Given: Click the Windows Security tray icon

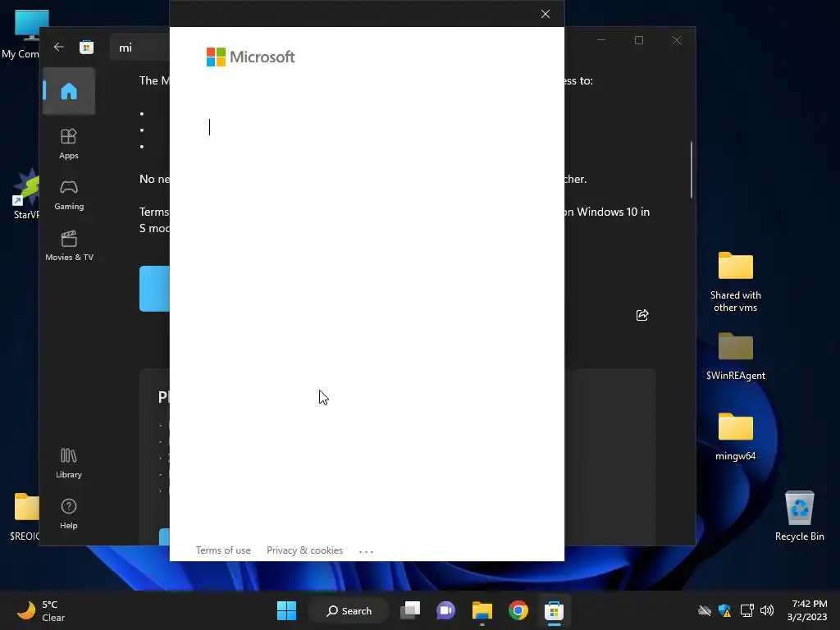Looking at the screenshot, I should point(725,610).
